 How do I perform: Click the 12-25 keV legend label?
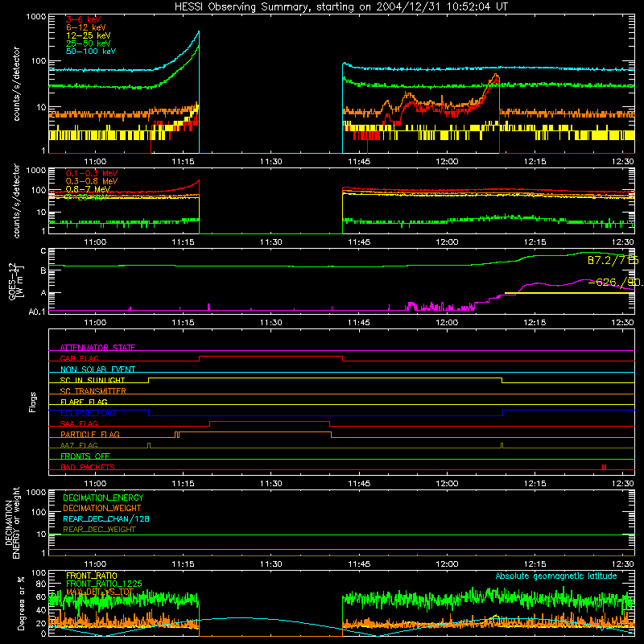[89, 35]
